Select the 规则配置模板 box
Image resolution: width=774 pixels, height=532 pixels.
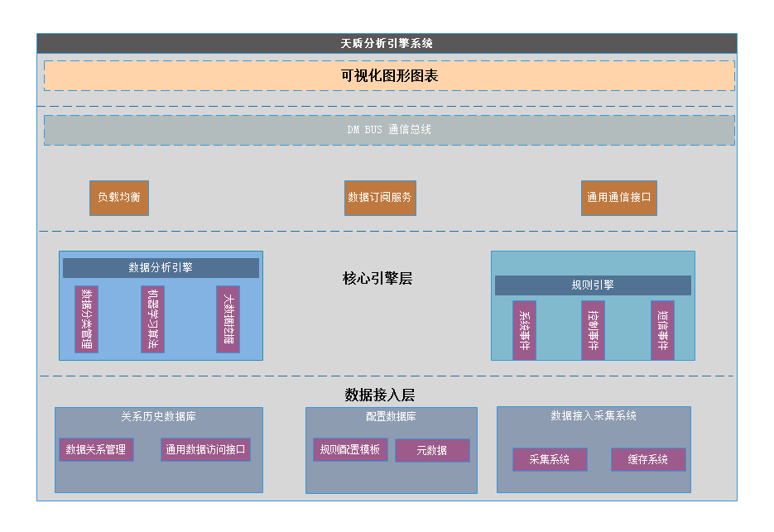350,450
